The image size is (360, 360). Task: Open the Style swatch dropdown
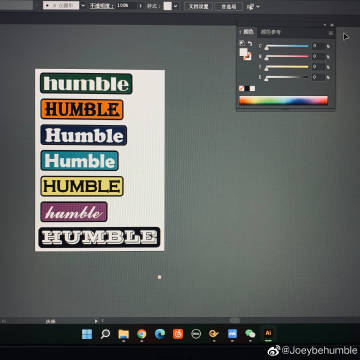tap(176, 6)
